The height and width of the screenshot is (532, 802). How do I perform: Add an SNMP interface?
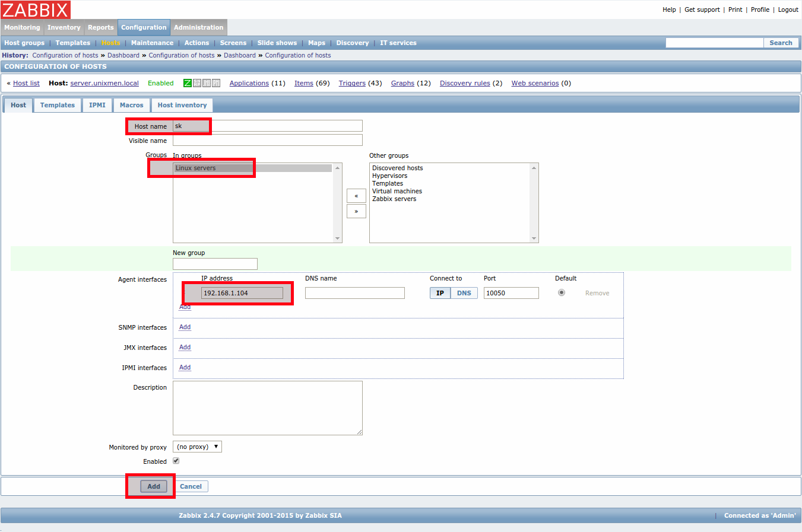[185, 327]
